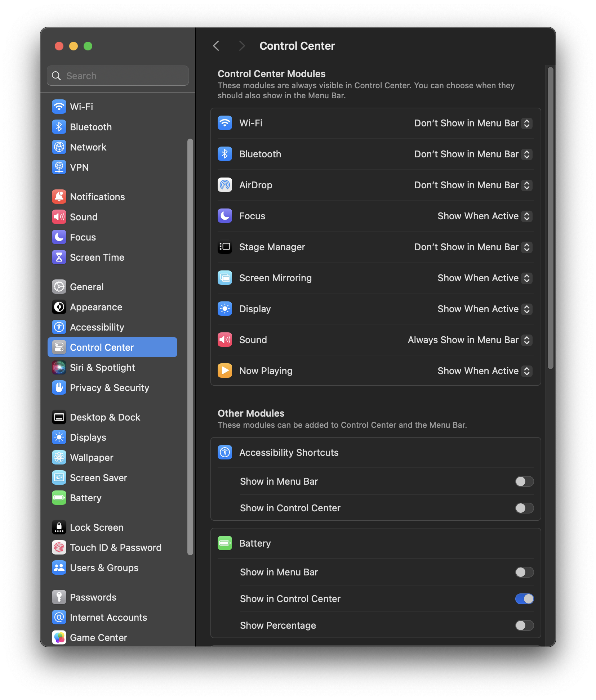Viewport: 596px width, 700px height.
Task: Click the Displays sun icon in sidebar
Action: tap(59, 437)
